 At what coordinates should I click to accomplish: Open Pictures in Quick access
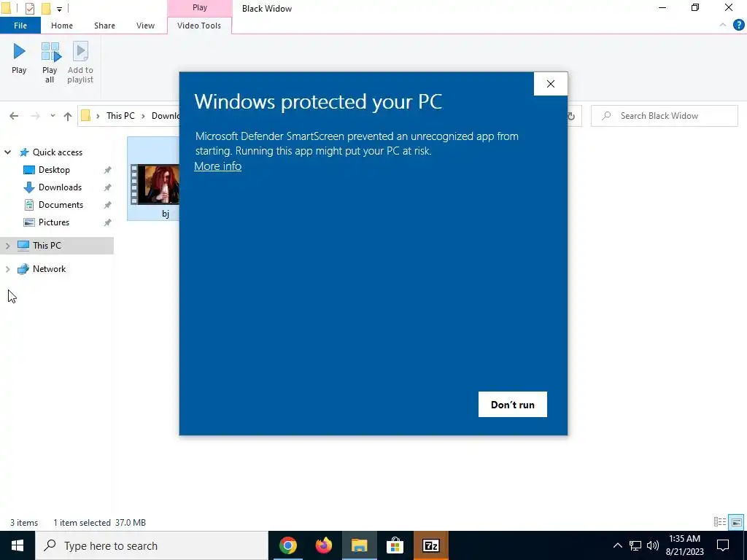(x=53, y=222)
